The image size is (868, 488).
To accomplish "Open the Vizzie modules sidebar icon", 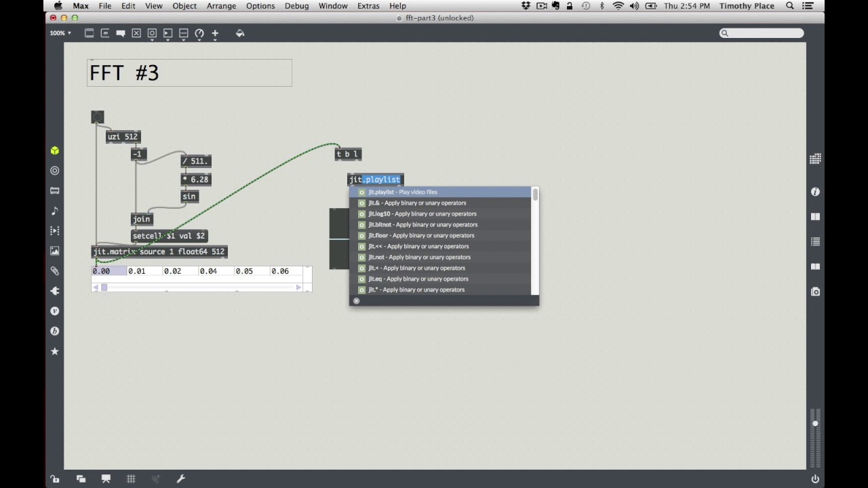I will click(55, 311).
